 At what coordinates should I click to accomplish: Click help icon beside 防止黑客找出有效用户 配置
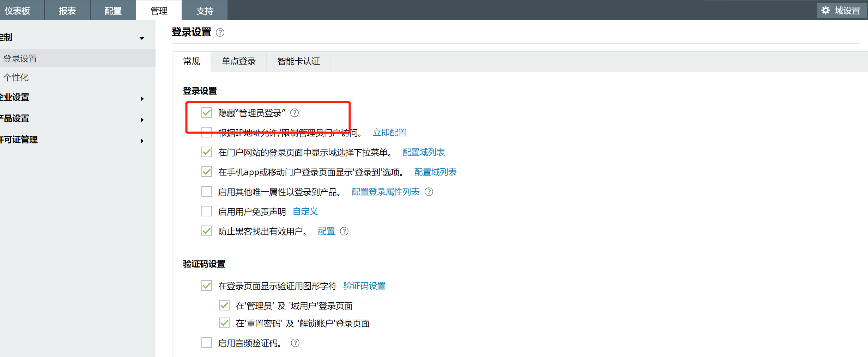tap(344, 231)
